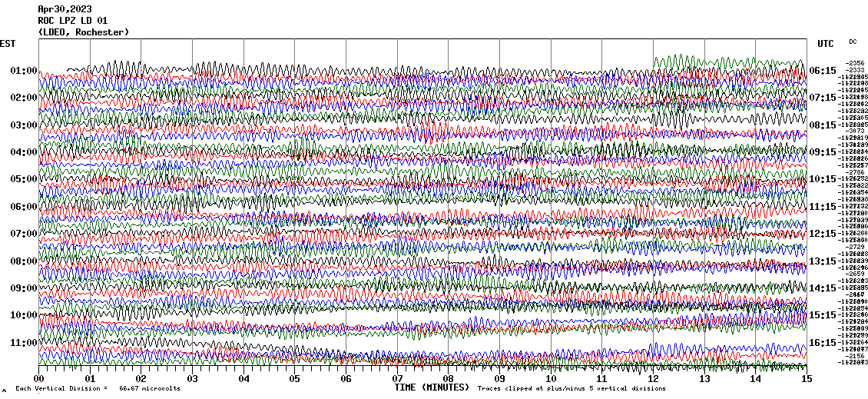
Task: Select the 15 minute tick label
Action: tap(806, 379)
